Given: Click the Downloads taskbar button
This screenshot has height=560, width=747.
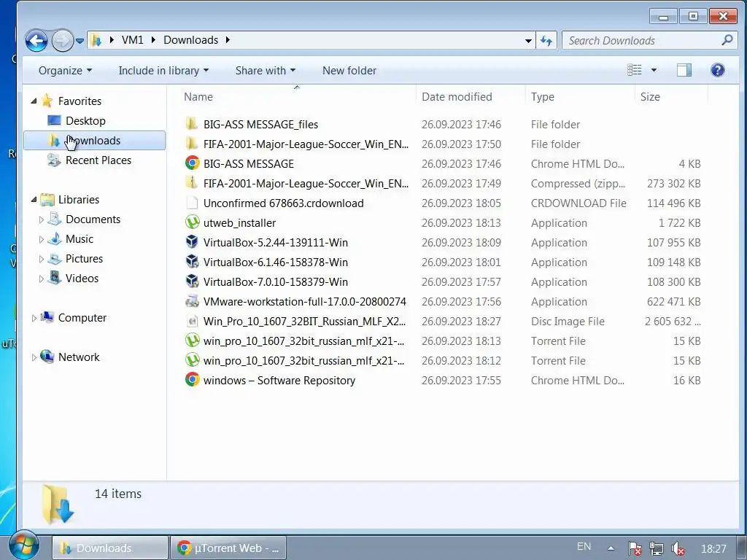Looking at the screenshot, I should (109, 548).
